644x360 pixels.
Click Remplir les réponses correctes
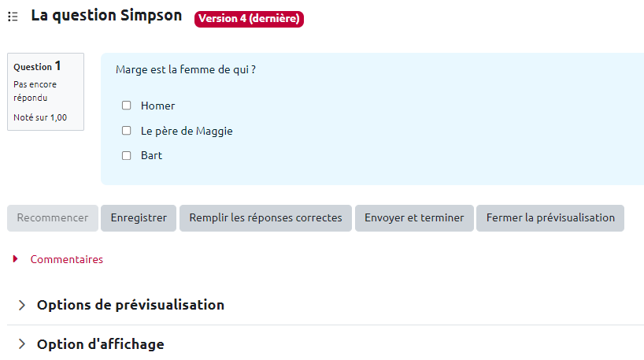[265, 218]
